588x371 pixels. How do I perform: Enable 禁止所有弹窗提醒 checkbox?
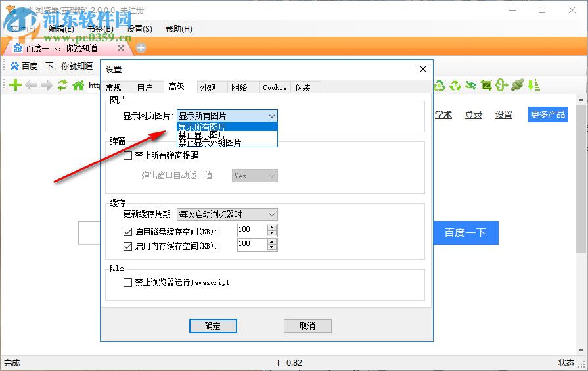tap(128, 155)
